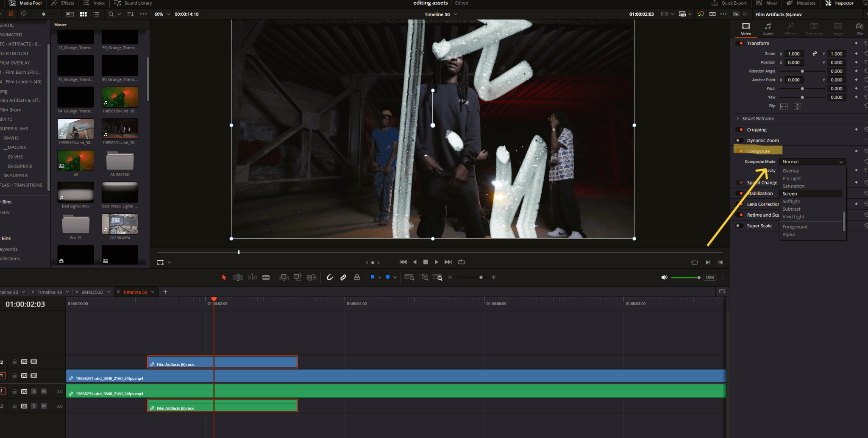Mute audio track A1 with M button
Image resolution: width=868 pixels, height=438 pixels.
pos(44,391)
